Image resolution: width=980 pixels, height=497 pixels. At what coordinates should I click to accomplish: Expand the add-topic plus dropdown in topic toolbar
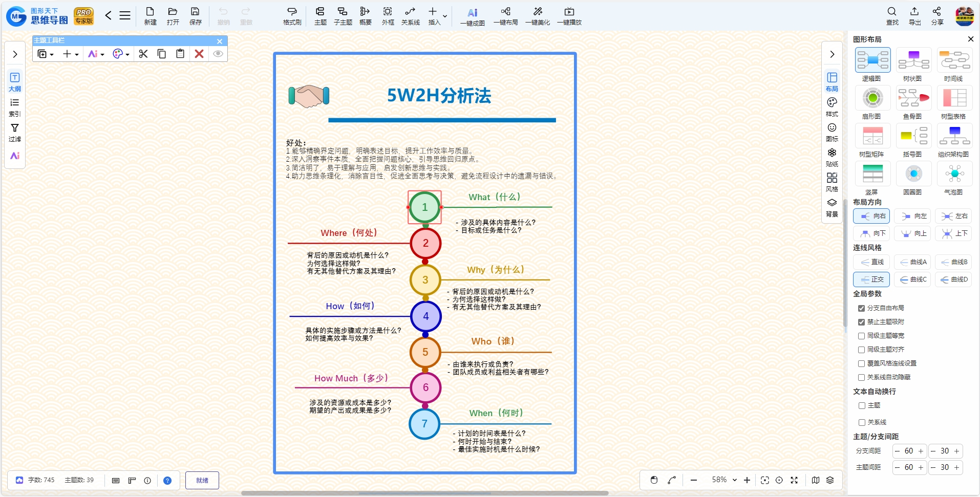(77, 54)
